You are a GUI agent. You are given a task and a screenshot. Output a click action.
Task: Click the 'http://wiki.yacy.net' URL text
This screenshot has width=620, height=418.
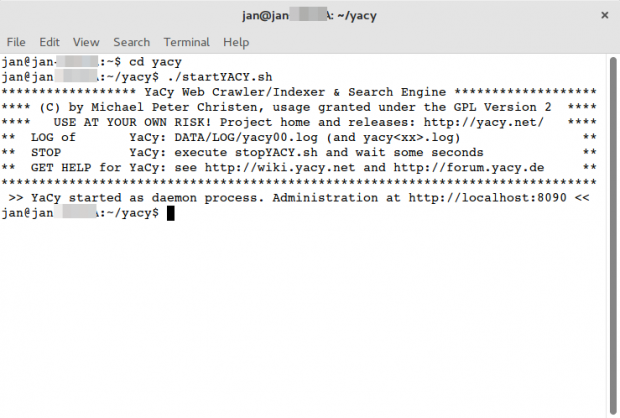tap(280, 167)
